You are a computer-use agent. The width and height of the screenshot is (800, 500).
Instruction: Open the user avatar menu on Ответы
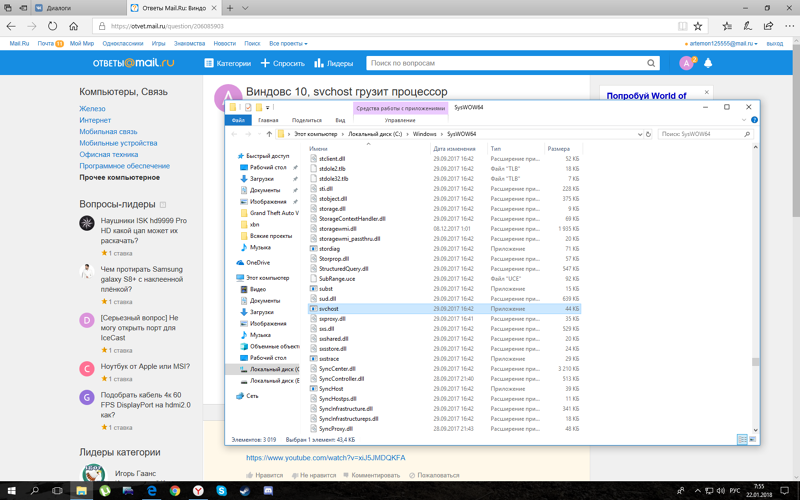click(686, 63)
